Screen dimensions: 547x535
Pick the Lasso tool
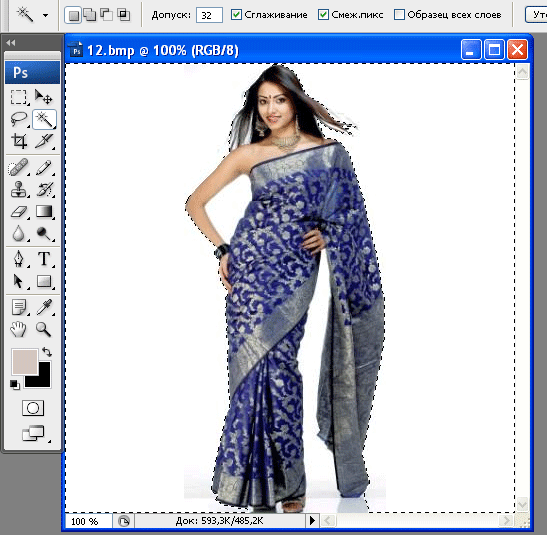[18, 119]
